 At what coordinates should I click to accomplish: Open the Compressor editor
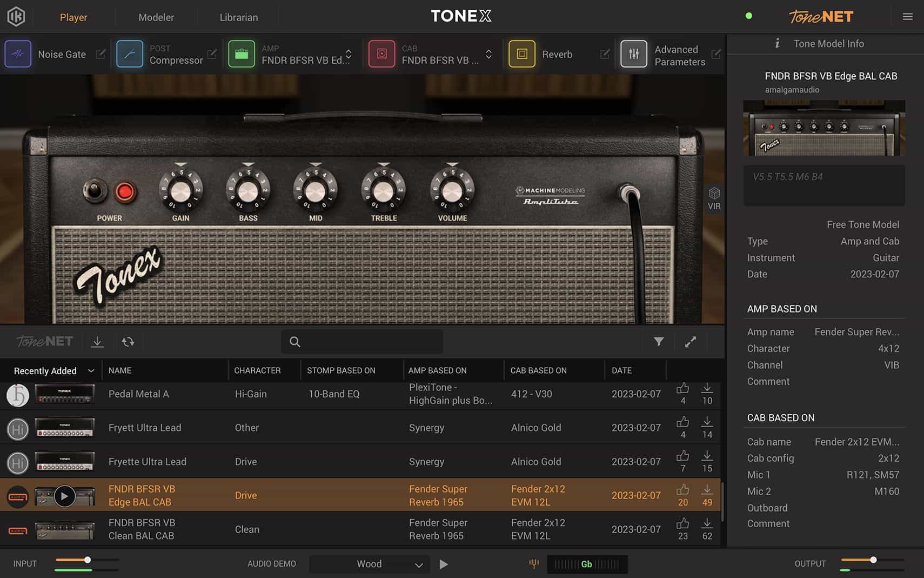click(212, 54)
